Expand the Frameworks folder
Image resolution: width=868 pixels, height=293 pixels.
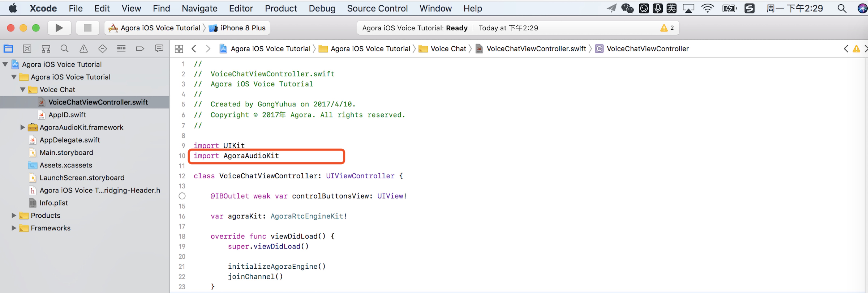pyautogui.click(x=14, y=228)
